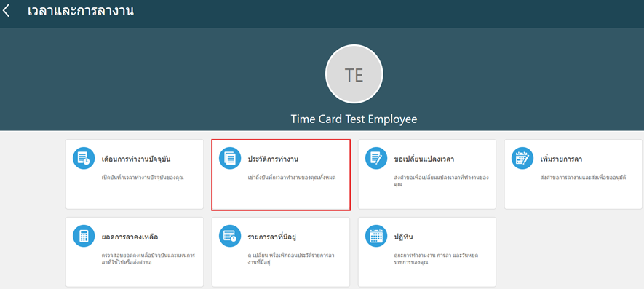The width and height of the screenshot is (644, 289).
Task: Click description text under ยอดการลาคงเหลือ
Action: click(148, 258)
